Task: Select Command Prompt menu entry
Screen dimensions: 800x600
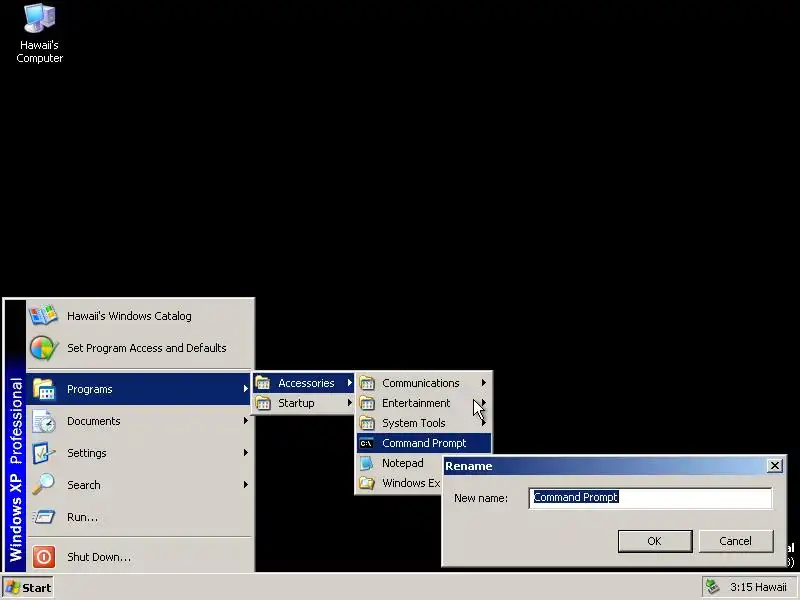Action: pyautogui.click(x=424, y=443)
